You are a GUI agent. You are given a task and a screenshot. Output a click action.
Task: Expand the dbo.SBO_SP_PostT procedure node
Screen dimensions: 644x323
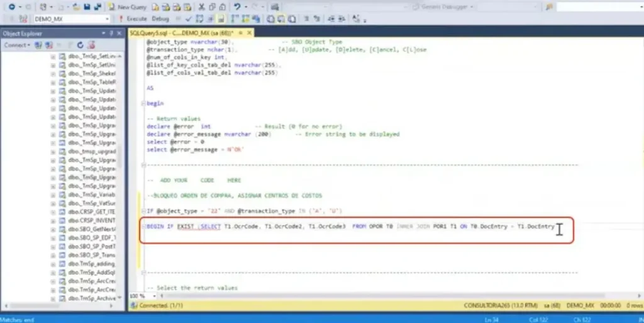pyautogui.click(x=53, y=247)
